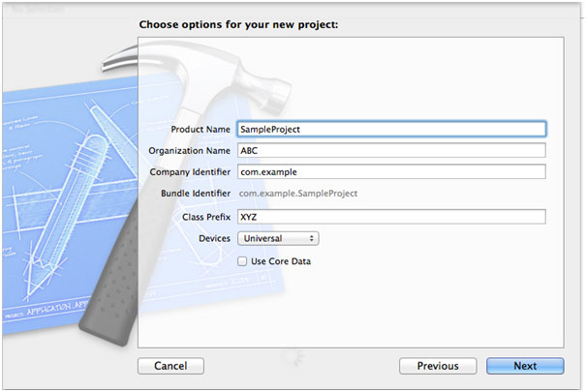Click the Company Identifier field
Image resolution: width=586 pixels, height=392 pixels.
[x=391, y=171]
